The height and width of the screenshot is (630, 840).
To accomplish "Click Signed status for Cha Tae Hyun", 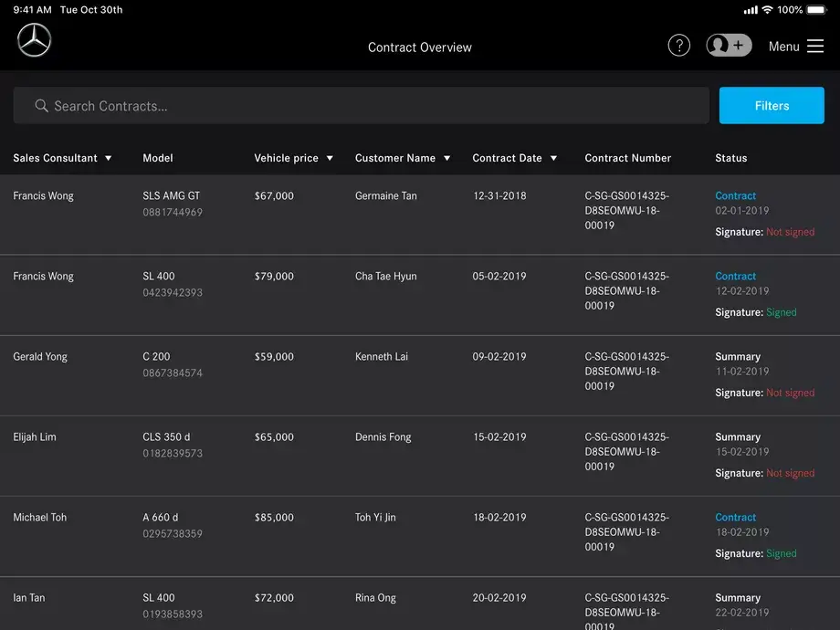I will (x=781, y=312).
